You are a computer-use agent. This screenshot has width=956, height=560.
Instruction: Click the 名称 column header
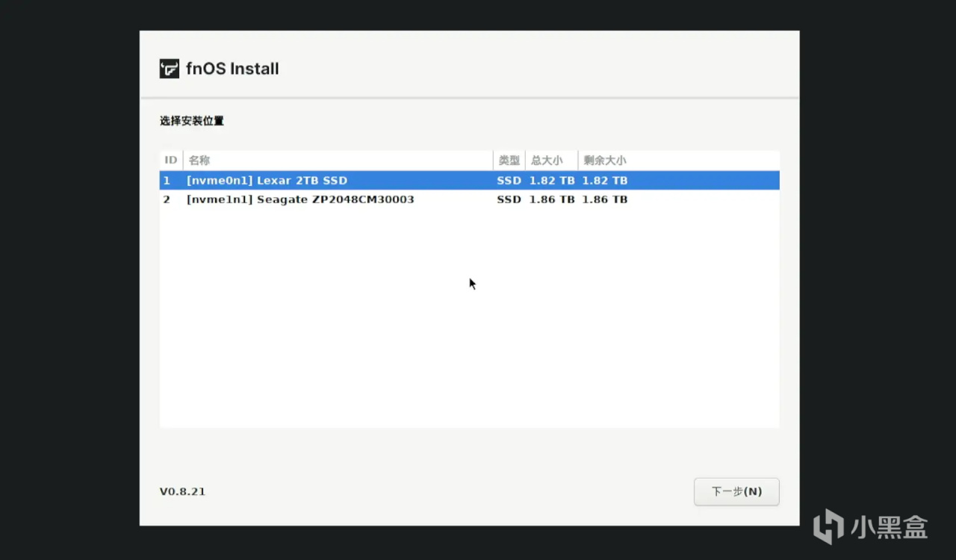[199, 161]
